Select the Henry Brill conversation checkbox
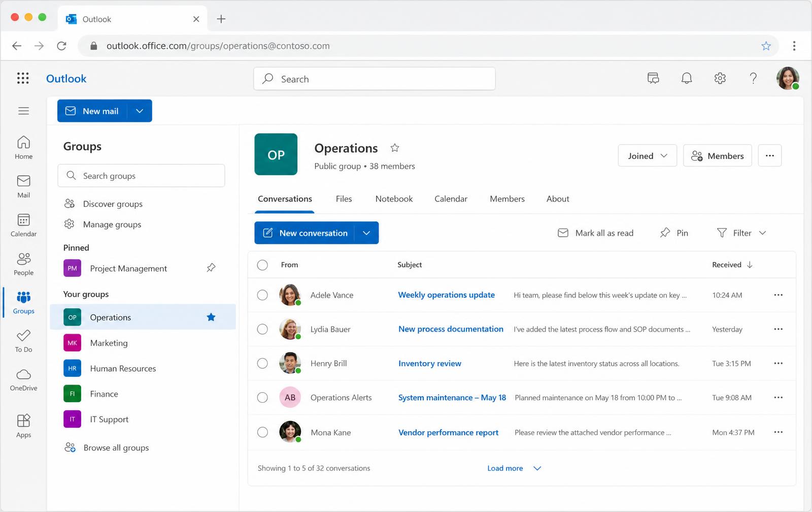The image size is (812, 512). point(262,363)
